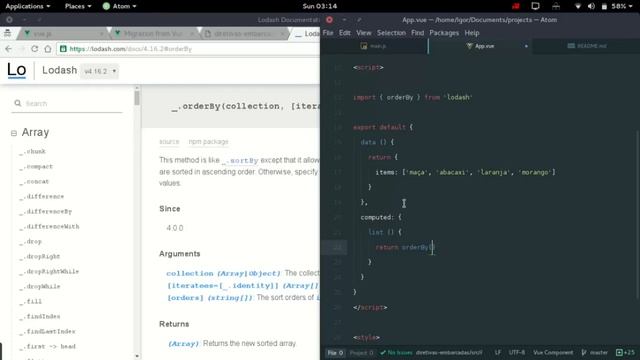The width and height of the screenshot is (640, 360).
Task: Open linter No Issues indicator
Action: [396, 352]
